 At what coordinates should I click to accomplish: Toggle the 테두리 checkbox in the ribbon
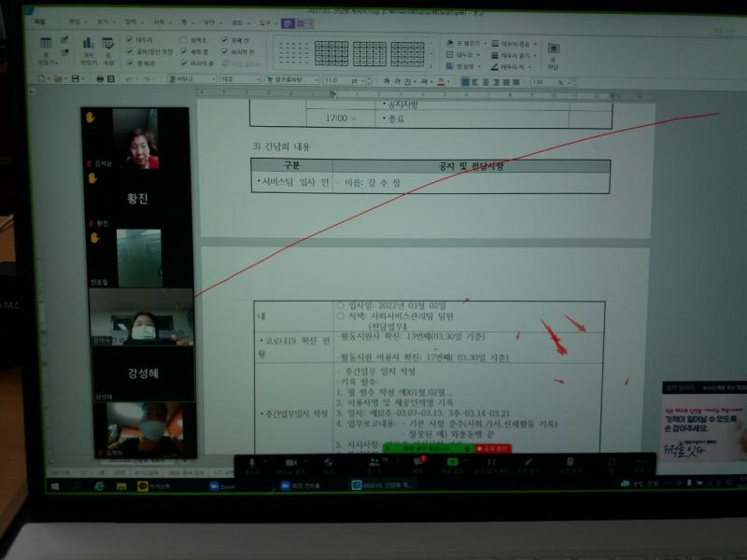tap(130, 39)
